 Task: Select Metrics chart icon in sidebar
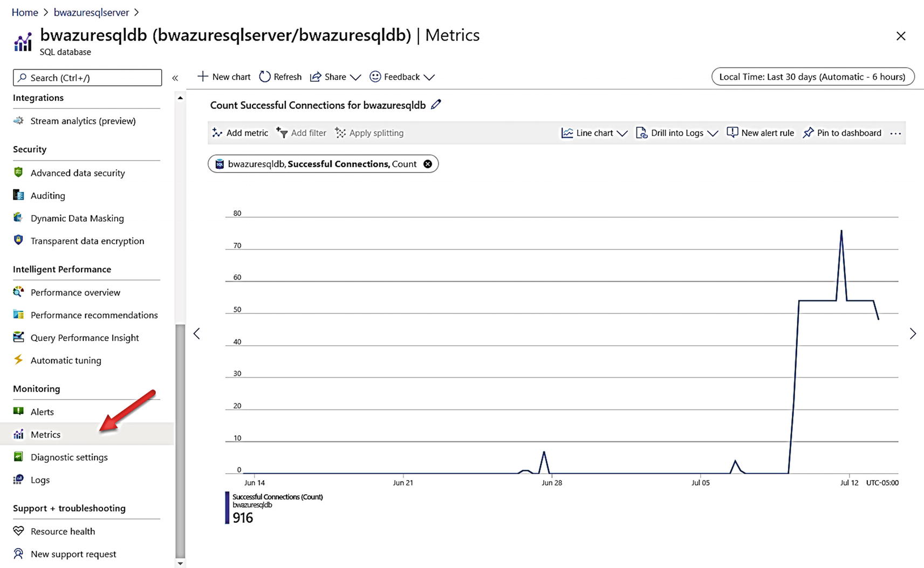click(x=18, y=434)
